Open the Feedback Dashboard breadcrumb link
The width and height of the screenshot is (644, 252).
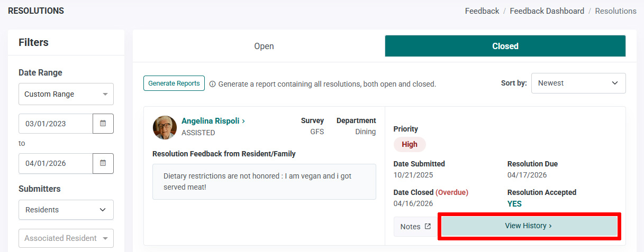(x=547, y=11)
